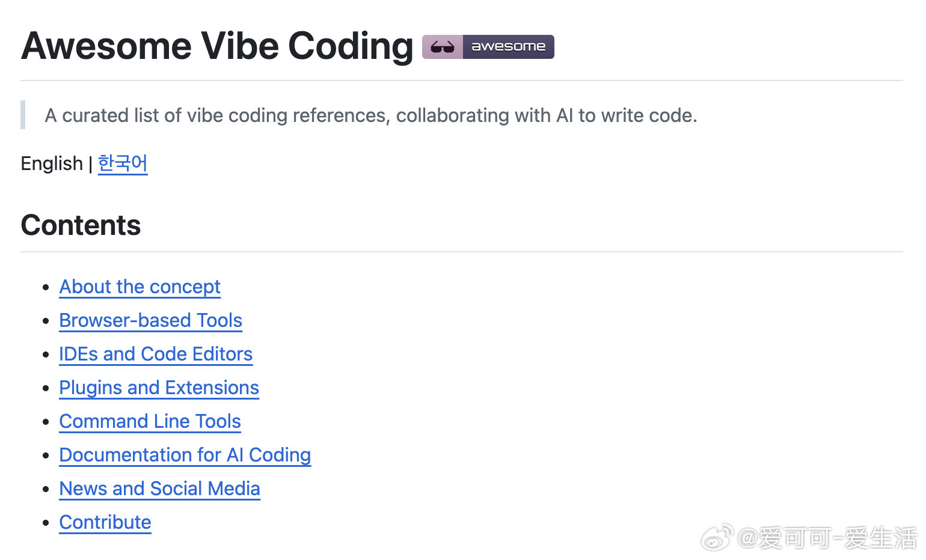The height and width of the screenshot is (560, 926).
Task: Click the sunglasses icon in the awesome badge
Action: coord(443,47)
